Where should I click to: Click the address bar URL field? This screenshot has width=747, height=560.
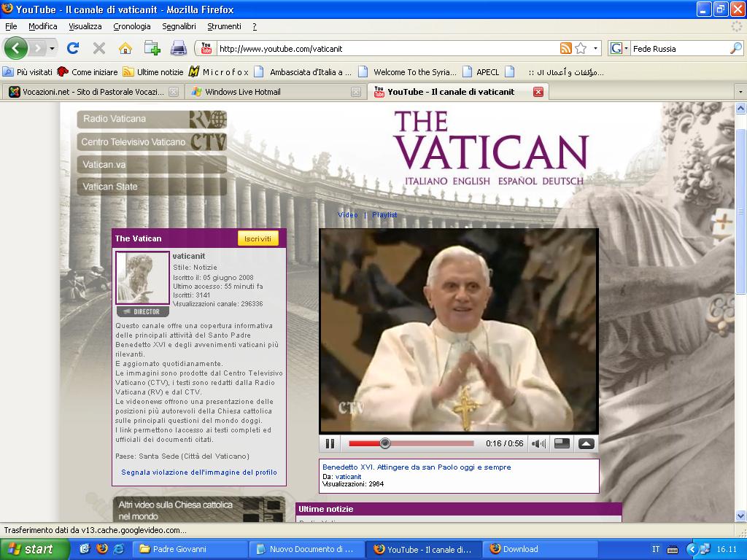point(388,49)
